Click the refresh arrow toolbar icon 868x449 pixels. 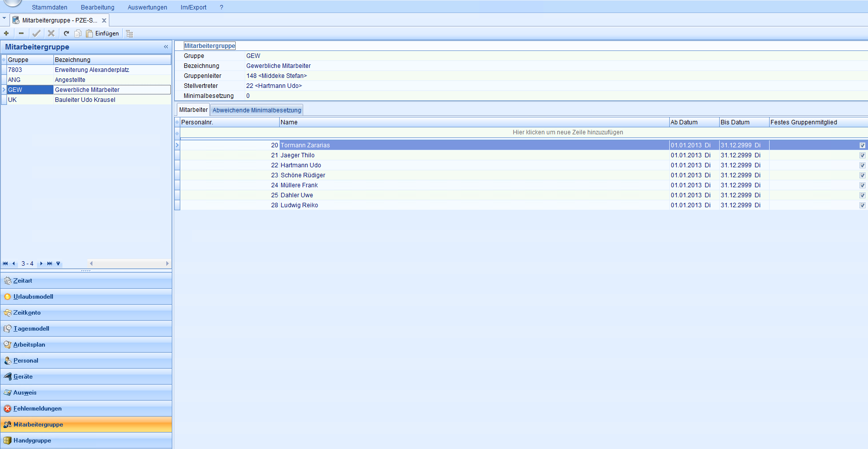[66, 33]
